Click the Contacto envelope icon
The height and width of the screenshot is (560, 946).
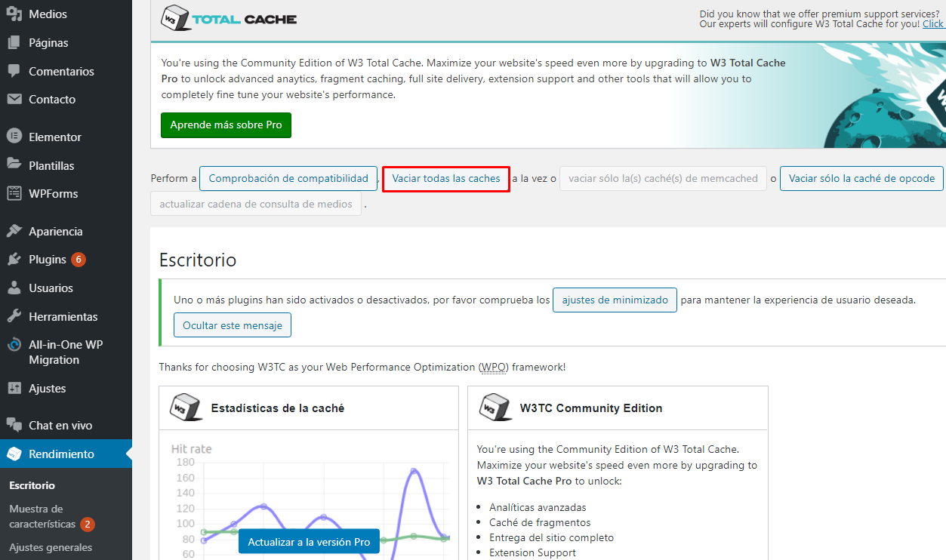[x=14, y=99]
